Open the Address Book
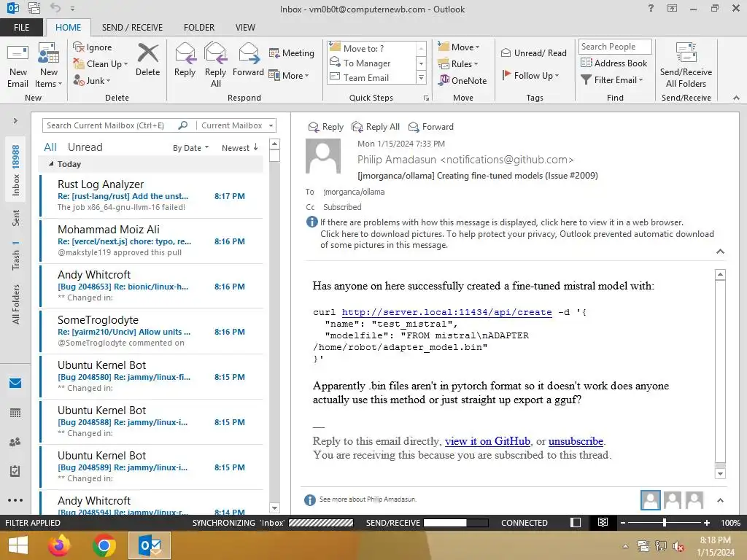The image size is (747, 560). click(x=614, y=63)
